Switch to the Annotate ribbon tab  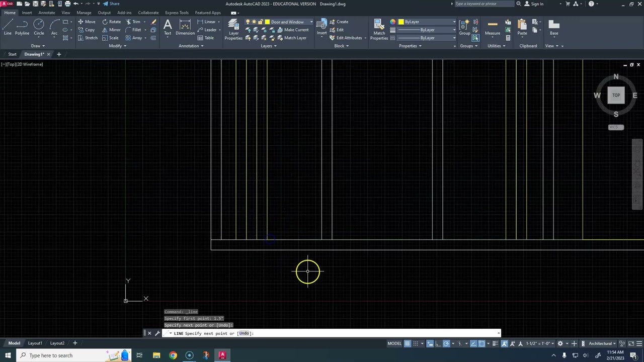point(47,13)
